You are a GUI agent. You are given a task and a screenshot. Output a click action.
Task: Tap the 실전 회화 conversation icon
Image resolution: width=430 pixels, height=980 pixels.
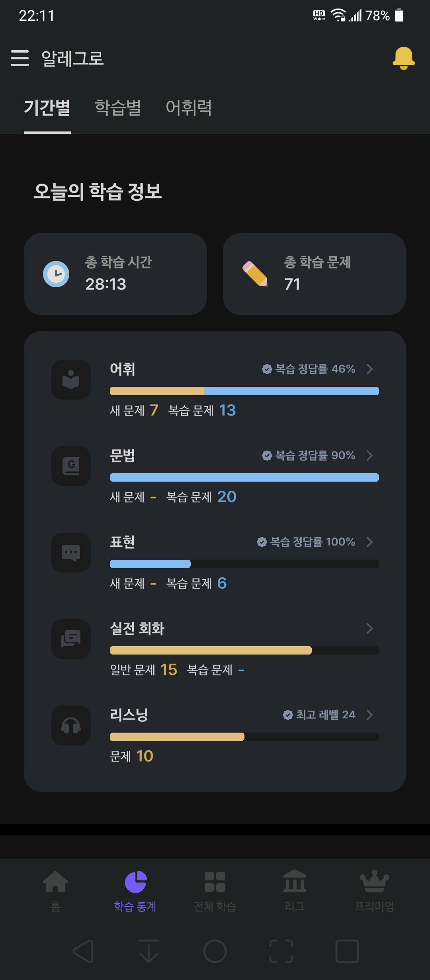point(71,639)
